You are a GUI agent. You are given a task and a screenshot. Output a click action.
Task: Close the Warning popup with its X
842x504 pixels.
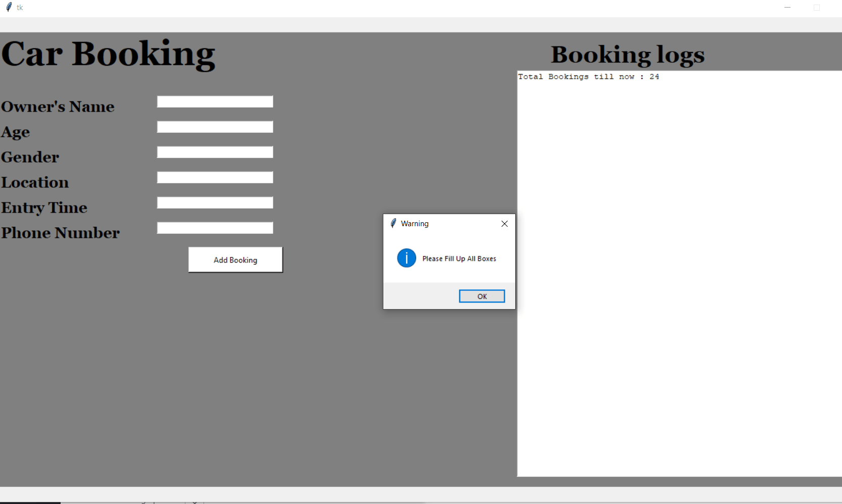[504, 224]
